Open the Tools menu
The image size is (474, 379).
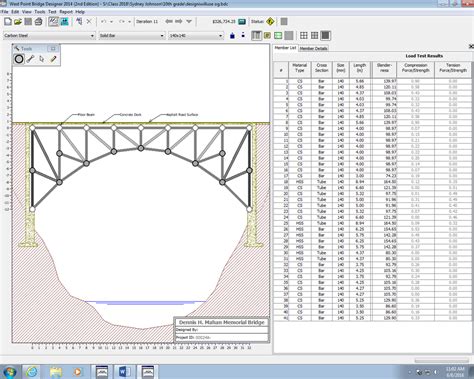(x=40, y=12)
